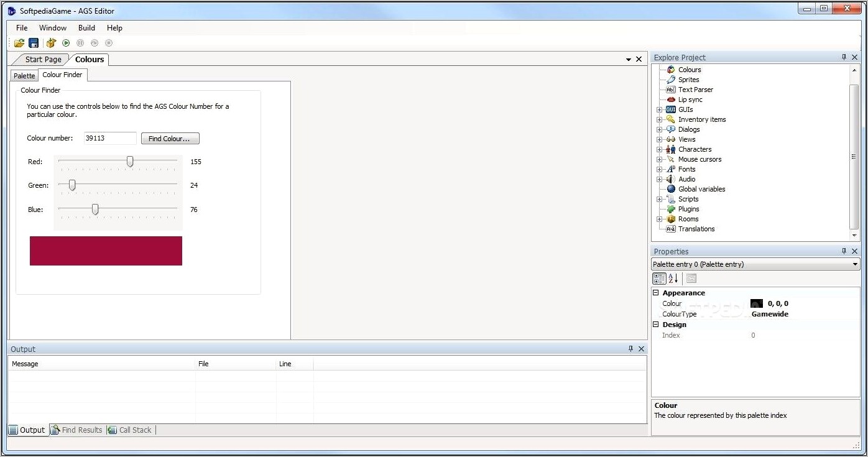Open the document tab list dropdown arrow

point(629,60)
